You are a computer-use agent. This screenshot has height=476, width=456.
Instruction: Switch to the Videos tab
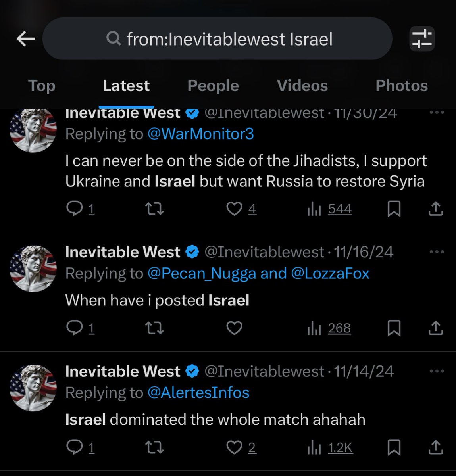[x=302, y=86]
